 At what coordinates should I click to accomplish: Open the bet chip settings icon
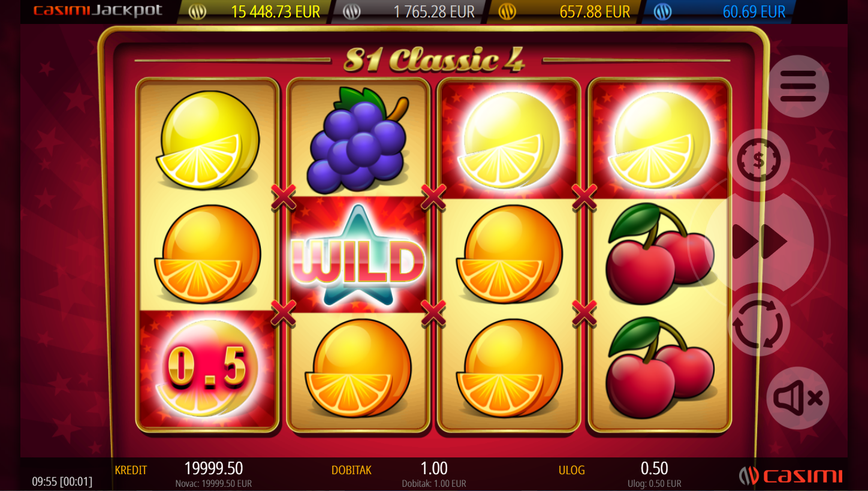point(758,160)
